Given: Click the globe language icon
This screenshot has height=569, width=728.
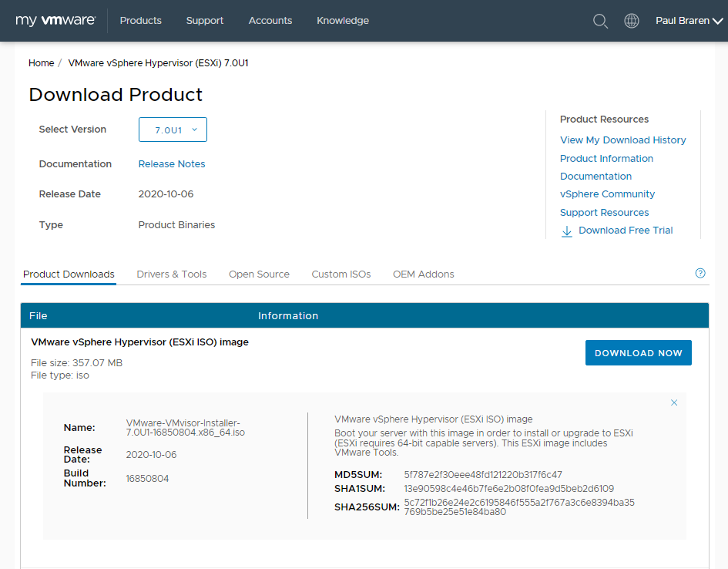Looking at the screenshot, I should click(632, 21).
